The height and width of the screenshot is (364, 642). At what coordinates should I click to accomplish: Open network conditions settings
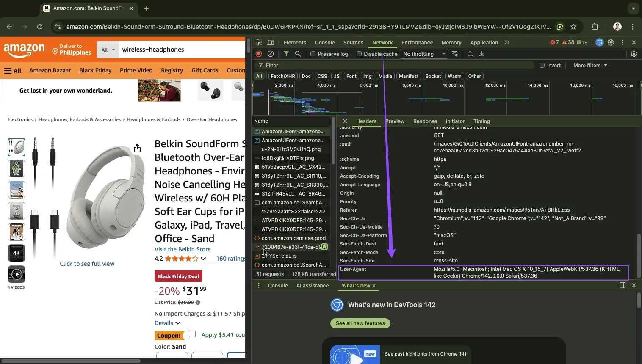click(454, 54)
